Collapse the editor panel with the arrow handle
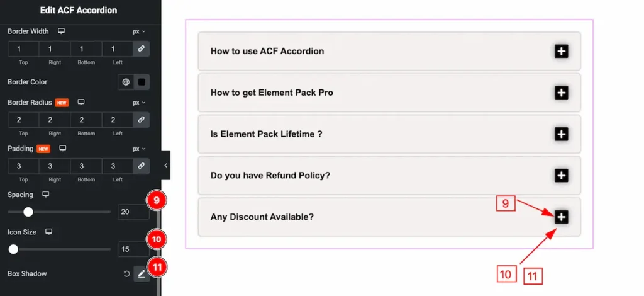Image resolution: width=644 pixels, height=296 pixels. tap(165, 165)
